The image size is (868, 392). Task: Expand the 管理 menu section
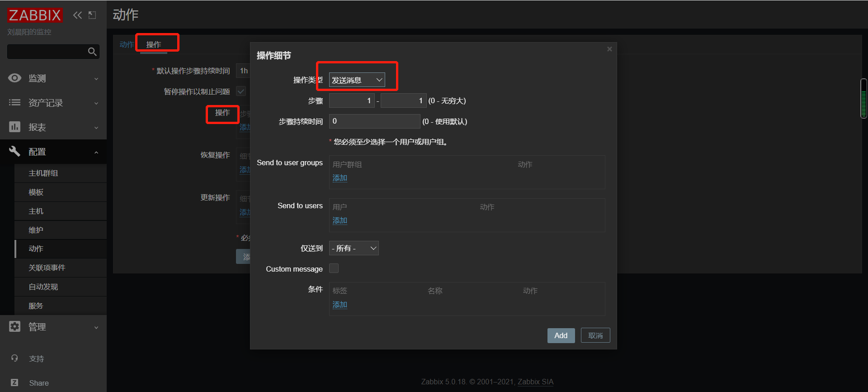96,327
